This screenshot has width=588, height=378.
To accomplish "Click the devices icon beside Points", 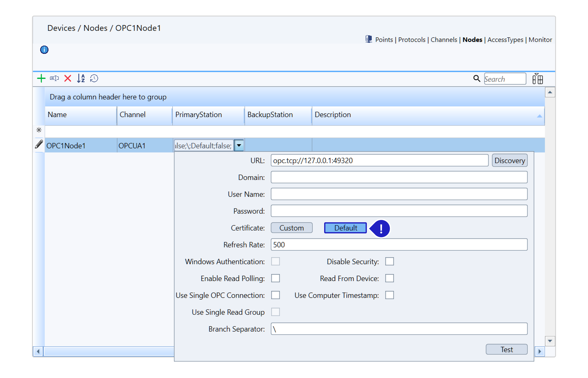I will (368, 39).
